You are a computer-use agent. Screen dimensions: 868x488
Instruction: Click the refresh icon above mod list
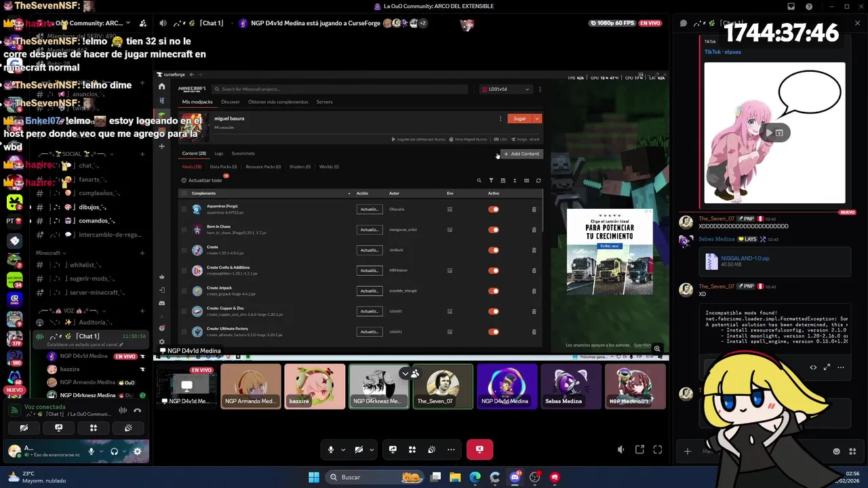(538, 180)
